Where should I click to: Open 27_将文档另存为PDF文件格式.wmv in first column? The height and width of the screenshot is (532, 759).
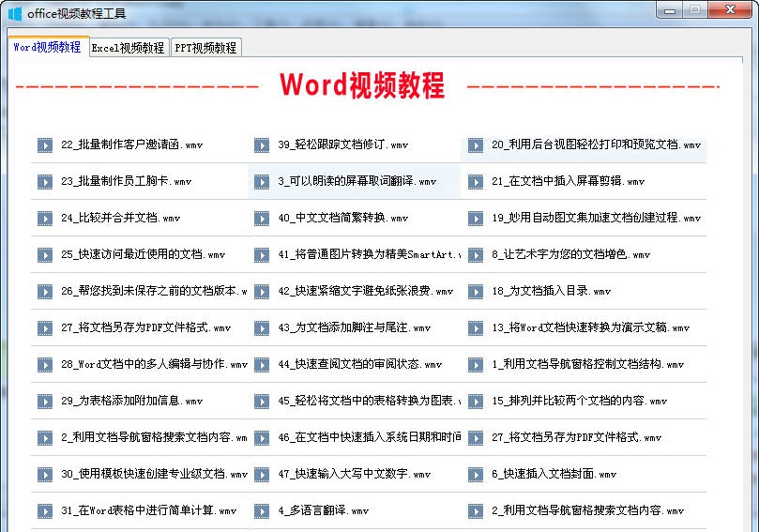pos(145,328)
